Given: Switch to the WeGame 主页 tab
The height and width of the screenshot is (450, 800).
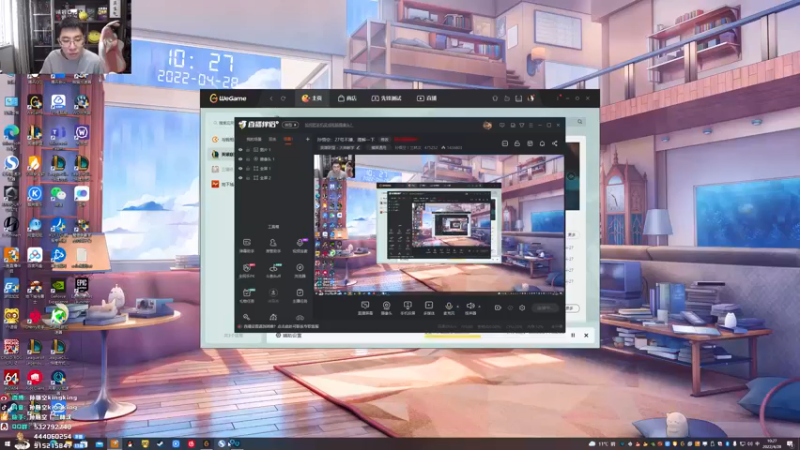Looking at the screenshot, I should coord(312,98).
